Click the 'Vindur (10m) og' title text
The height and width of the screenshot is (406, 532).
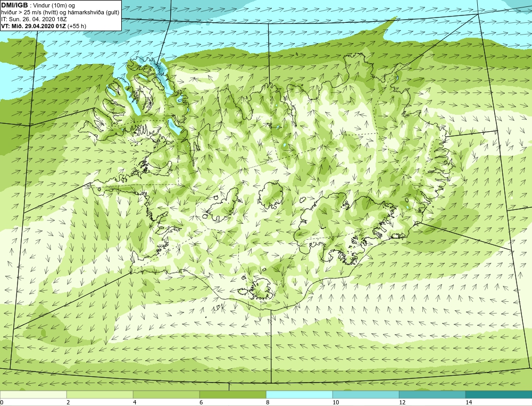[54, 5]
